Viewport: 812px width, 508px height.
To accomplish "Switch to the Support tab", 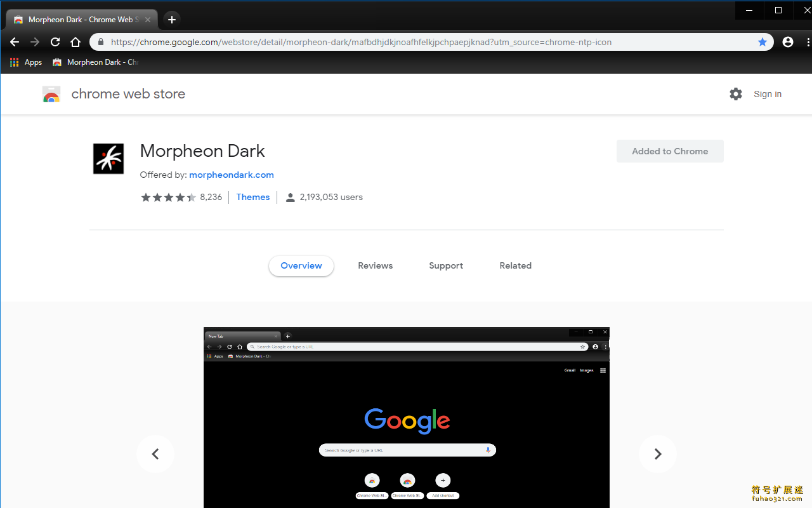I will click(446, 266).
